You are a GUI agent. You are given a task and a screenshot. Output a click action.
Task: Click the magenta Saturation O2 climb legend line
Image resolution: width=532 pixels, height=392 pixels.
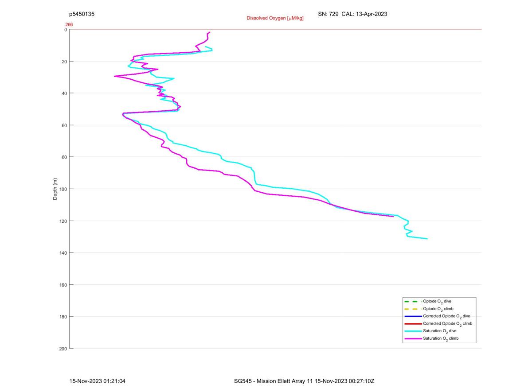pyautogui.click(x=413, y=338)
